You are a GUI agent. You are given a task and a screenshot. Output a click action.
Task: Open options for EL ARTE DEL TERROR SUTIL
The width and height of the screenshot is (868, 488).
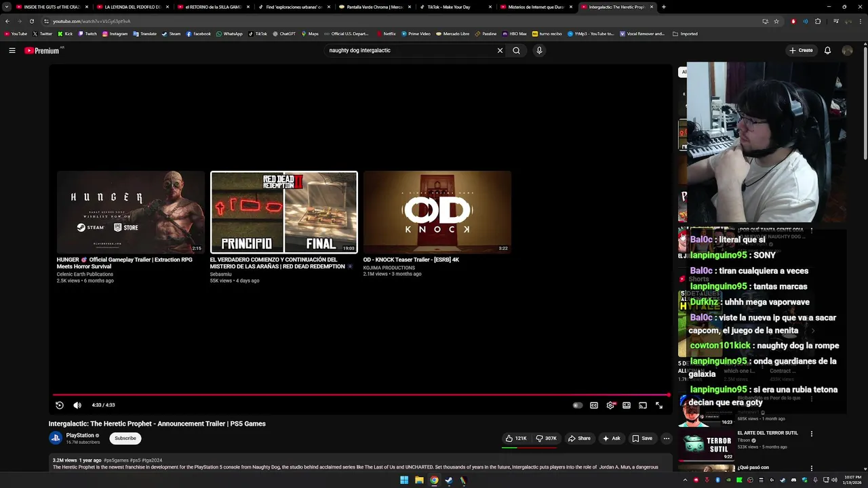point(811,434)
